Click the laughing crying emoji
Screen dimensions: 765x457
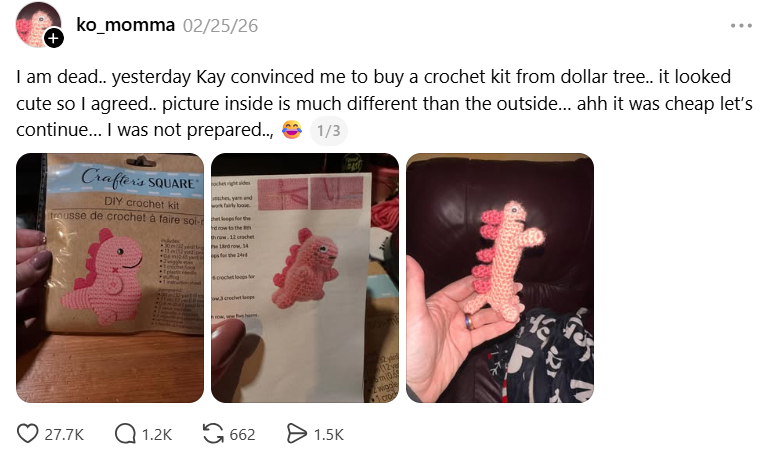(292, 130)
